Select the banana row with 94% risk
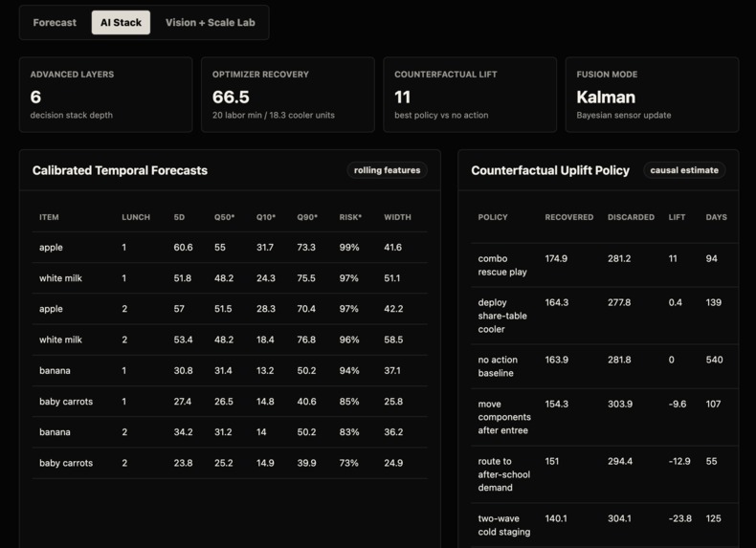 coord(230,371)
